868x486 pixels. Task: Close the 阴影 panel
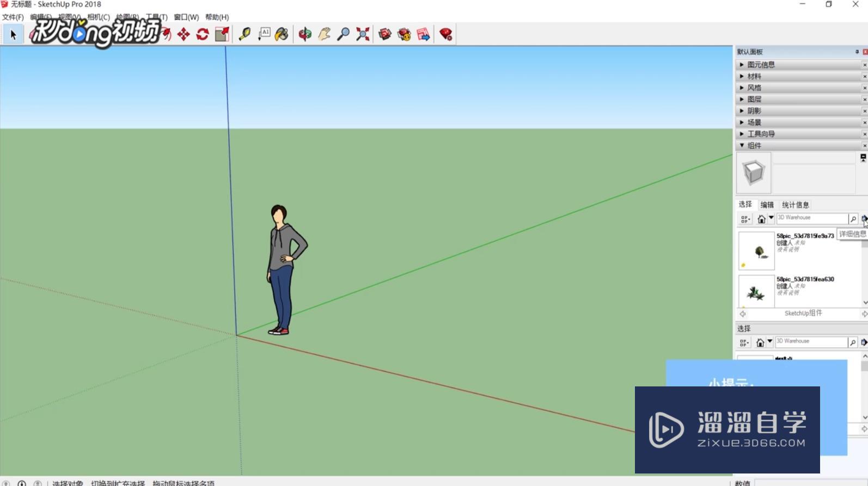865,111
